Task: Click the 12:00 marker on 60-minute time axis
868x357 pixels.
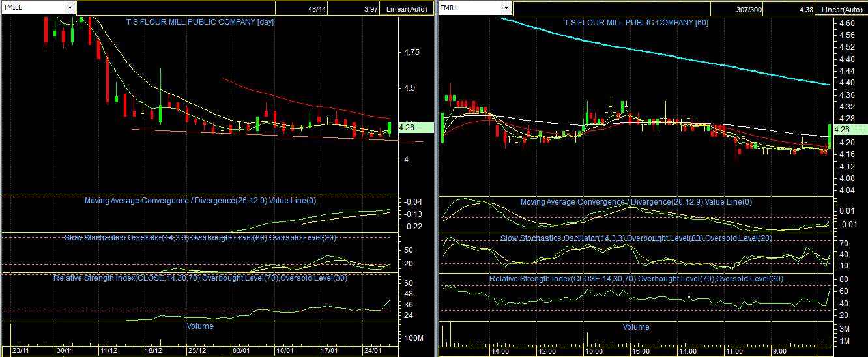Action: tap(547, 350)
